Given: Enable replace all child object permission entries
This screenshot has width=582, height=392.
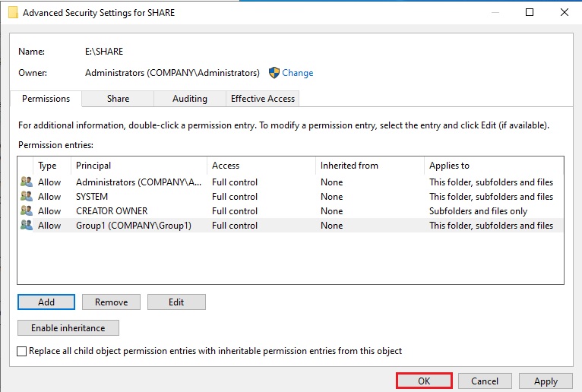Looking at the screenshot, I should 22,351.
